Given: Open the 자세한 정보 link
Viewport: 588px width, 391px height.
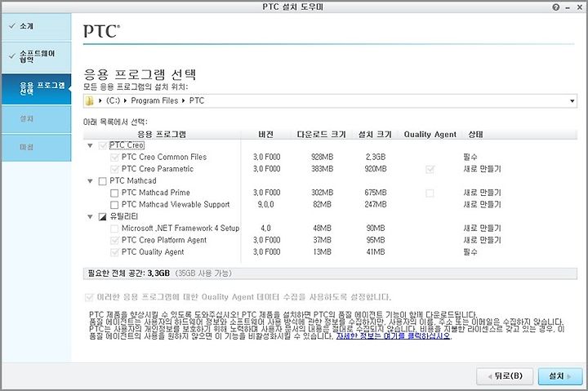Looking at the screenshot, I should (394, 336).
